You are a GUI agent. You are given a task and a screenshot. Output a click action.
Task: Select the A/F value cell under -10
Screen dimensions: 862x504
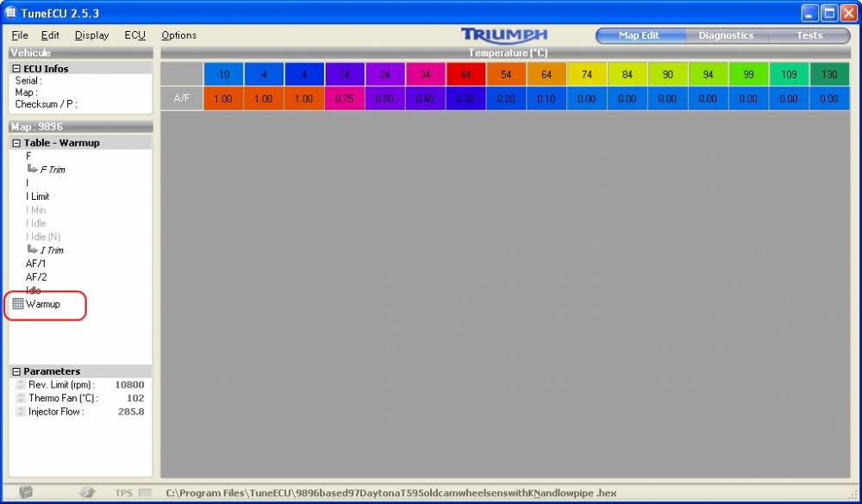pos(222,99)
